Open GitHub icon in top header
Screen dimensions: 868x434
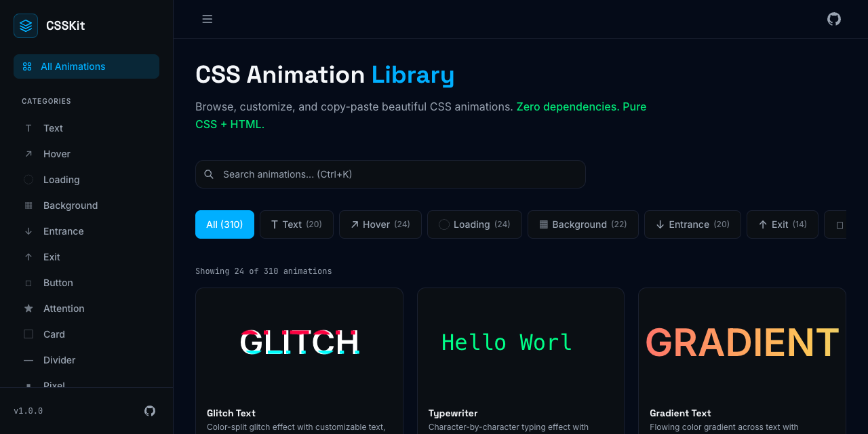tap(834, 19)
